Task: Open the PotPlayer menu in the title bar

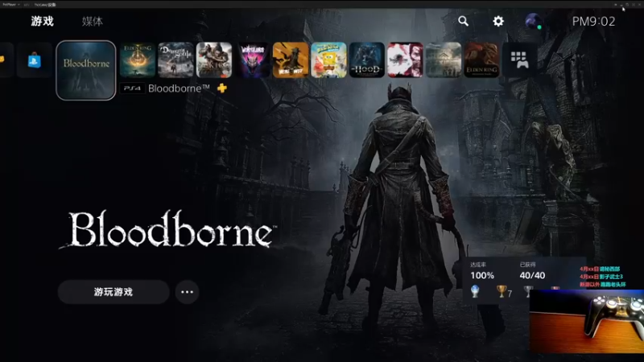Action: (10, 5)
